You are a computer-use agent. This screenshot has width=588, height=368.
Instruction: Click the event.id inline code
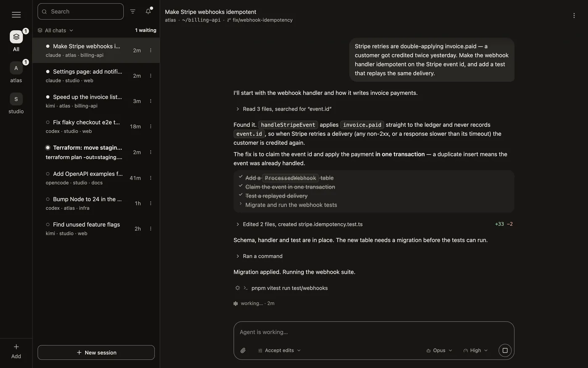[249, 134]
